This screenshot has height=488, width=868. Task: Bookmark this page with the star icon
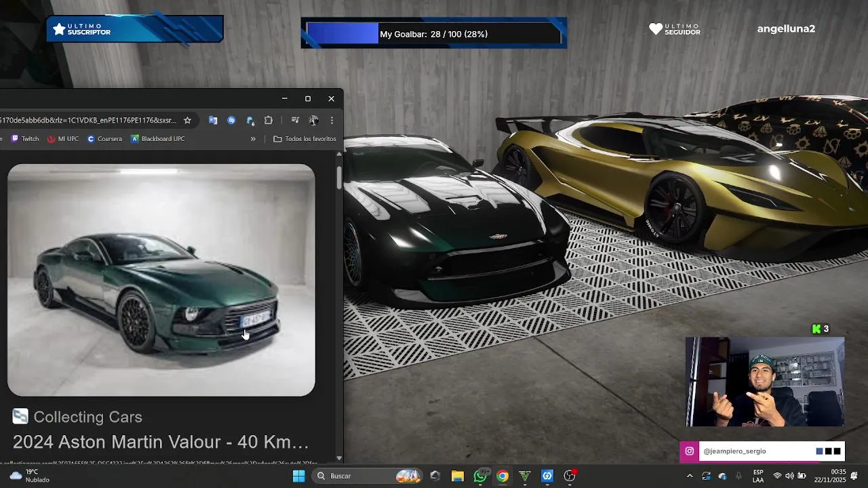click(x=187, y=121)
